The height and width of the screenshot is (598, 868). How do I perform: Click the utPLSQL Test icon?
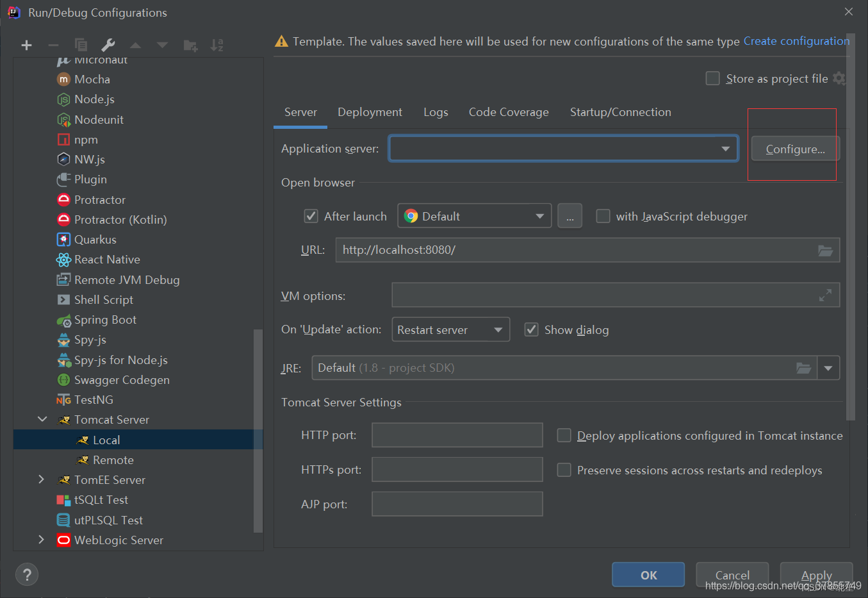coord(63,520)
